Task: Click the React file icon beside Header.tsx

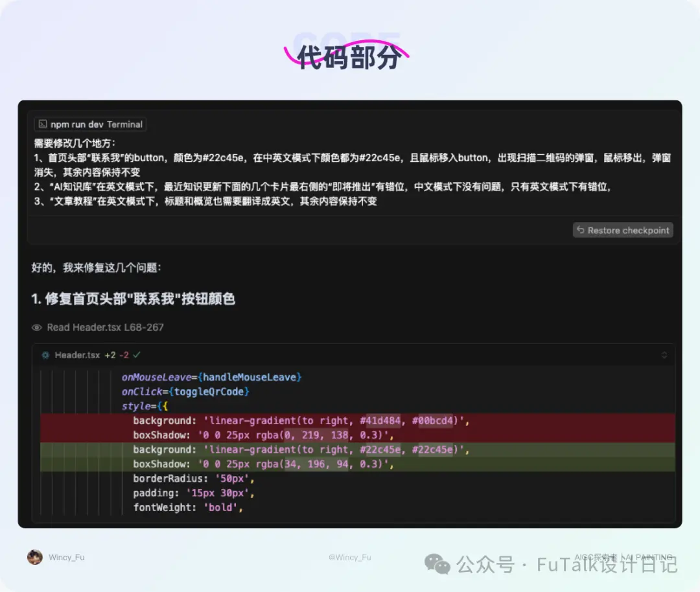Action: coord(45,355)
